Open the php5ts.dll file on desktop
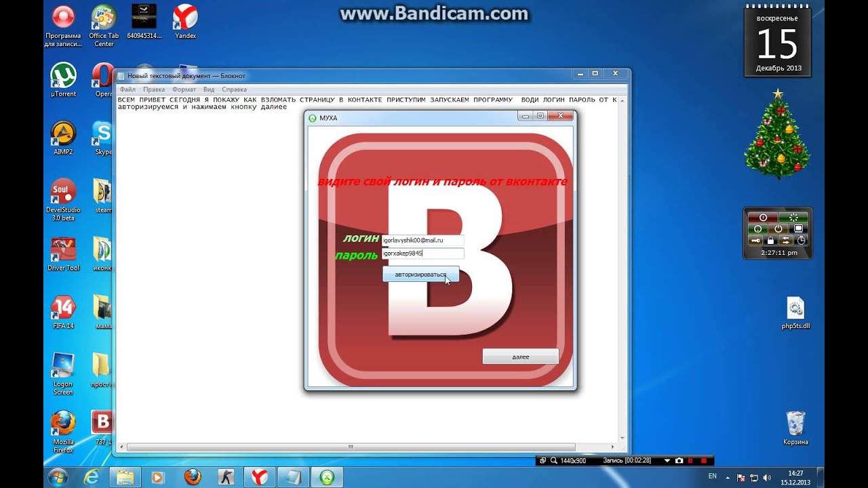The width and height of the screenshot is (868, 488). pos(795,313)
